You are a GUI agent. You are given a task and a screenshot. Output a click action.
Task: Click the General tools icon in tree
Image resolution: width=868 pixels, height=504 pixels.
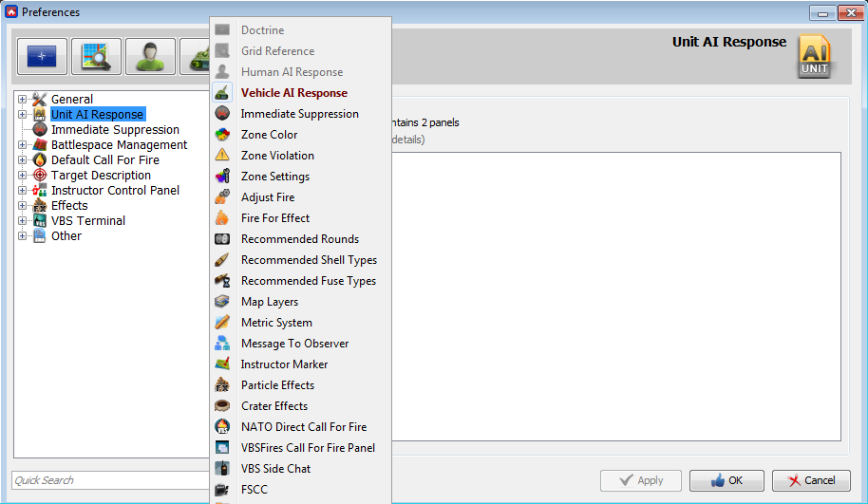[39, 99]
